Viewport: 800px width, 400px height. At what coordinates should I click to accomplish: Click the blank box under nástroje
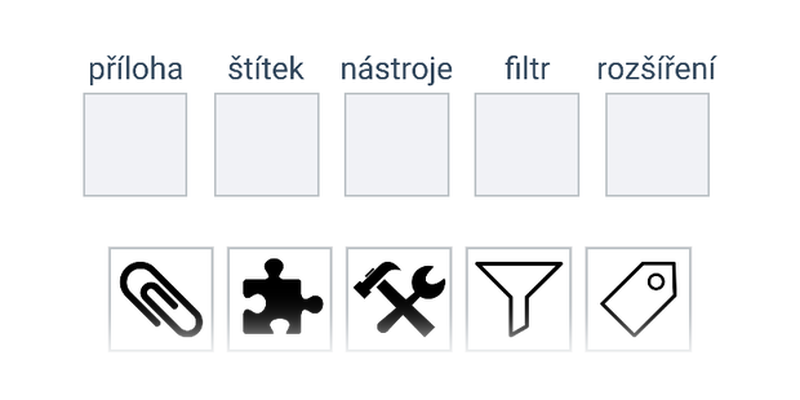397,144
